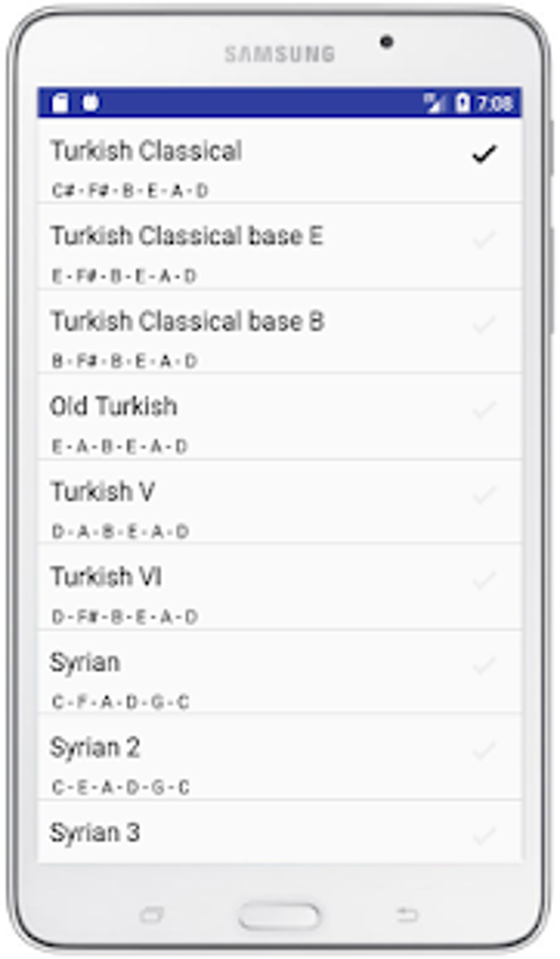Choose the Syrian 2 tuning
560x959 pixels.
95,748
